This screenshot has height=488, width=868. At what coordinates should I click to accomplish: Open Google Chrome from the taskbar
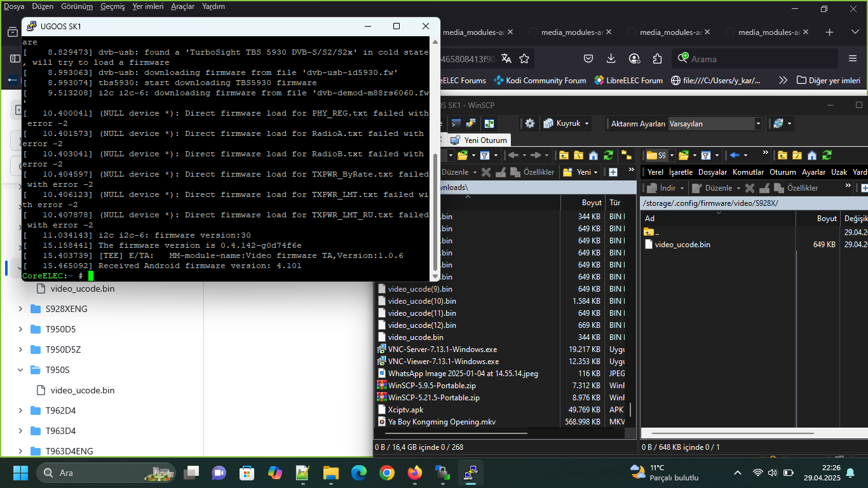point(387,473)
